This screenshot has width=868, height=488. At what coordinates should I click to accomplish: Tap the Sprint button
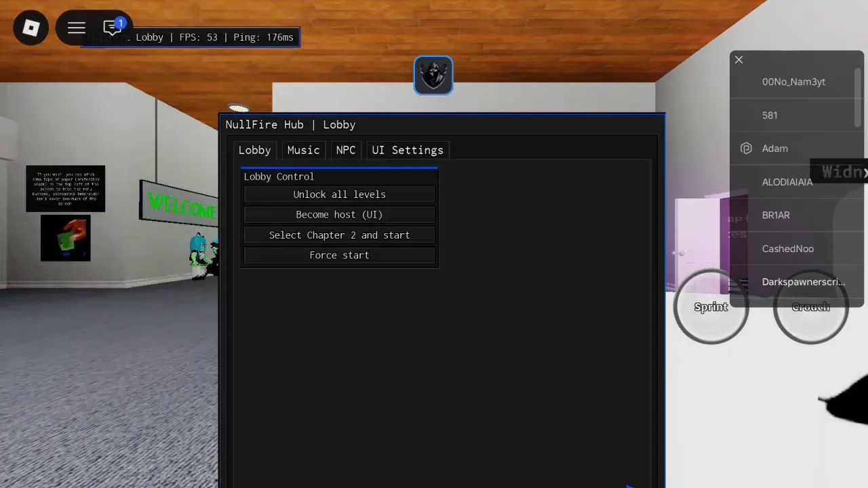(711, 307)
